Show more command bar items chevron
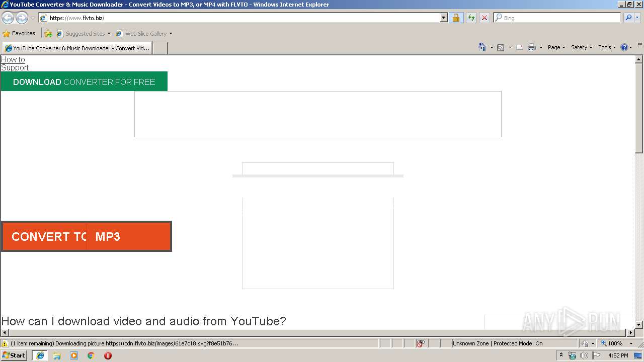 [639, 45]
